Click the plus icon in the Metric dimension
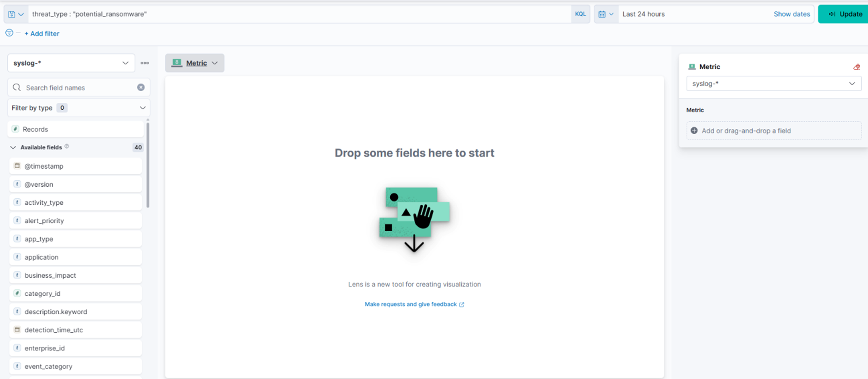 point(694,131)
